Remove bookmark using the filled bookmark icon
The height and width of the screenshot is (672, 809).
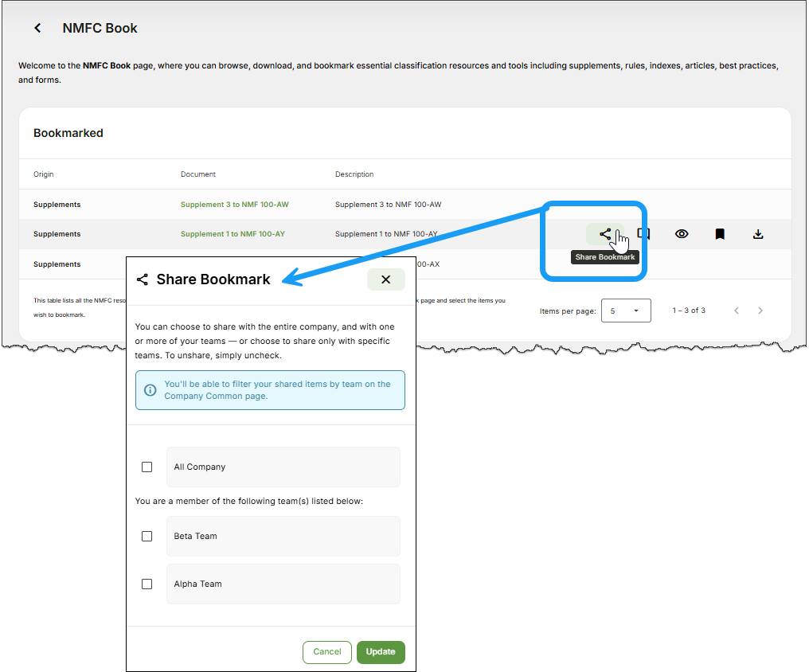(x=720, y=234)
